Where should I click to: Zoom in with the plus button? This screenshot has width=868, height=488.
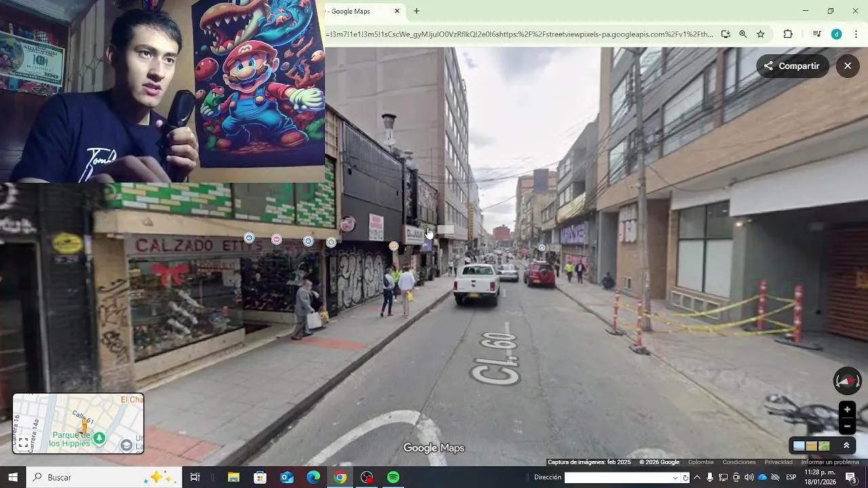point(847,409)
